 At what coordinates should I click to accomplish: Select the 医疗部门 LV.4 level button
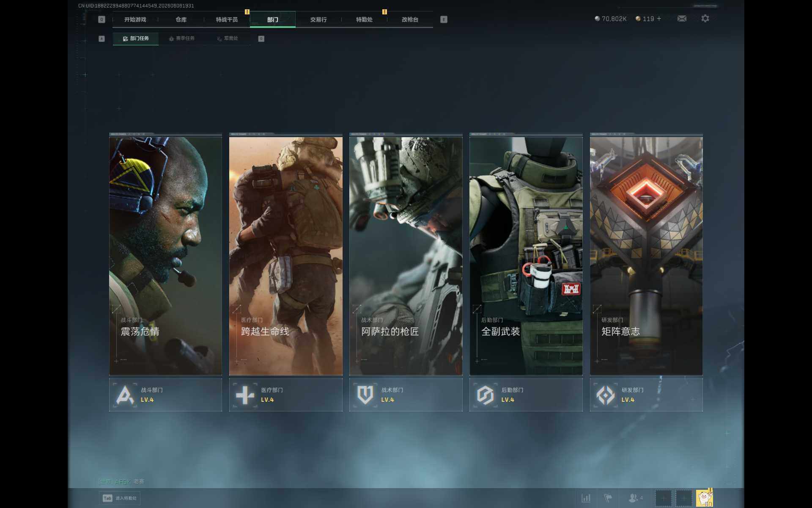pos(286,395)
